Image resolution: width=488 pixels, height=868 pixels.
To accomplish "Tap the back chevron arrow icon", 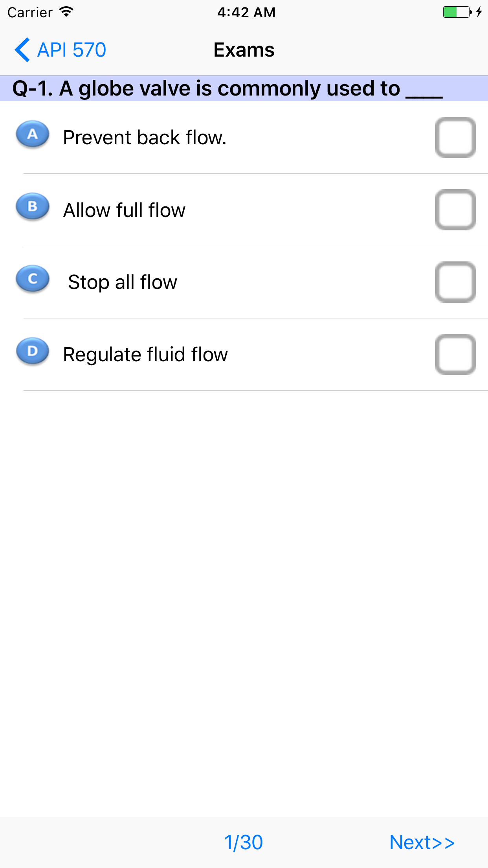I will (22, 50).
